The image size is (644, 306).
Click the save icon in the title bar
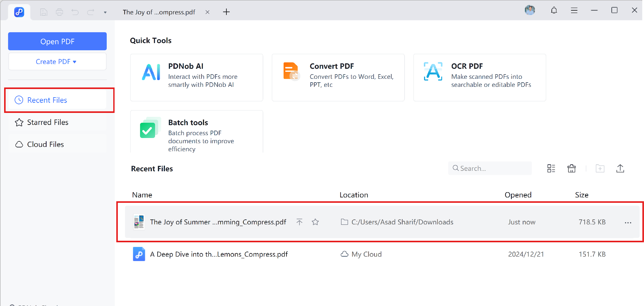pyautogui.click(x=44, y=12)
